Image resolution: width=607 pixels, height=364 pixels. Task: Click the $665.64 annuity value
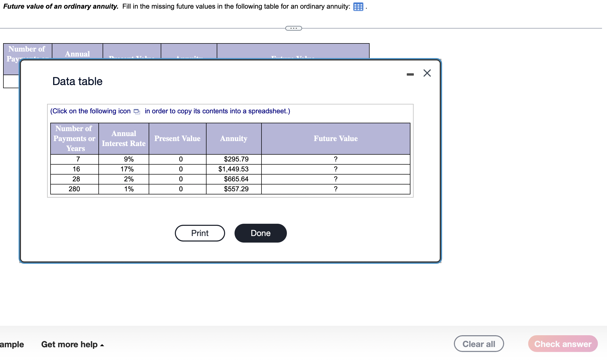(x=236, y=179)
